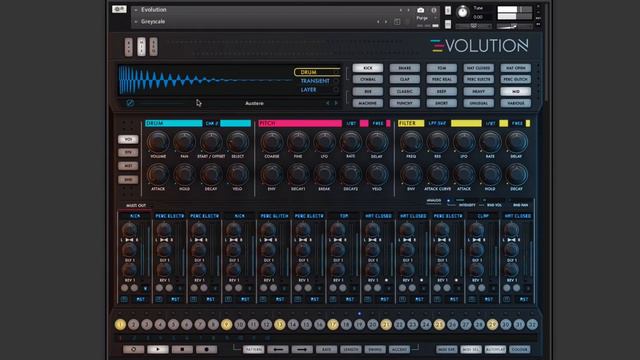Click the FREQ knob in FILTER section

tap(411, 142)
